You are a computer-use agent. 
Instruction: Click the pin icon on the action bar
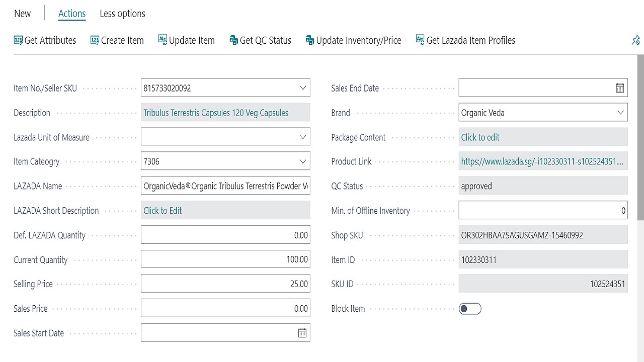pos(636,40)
